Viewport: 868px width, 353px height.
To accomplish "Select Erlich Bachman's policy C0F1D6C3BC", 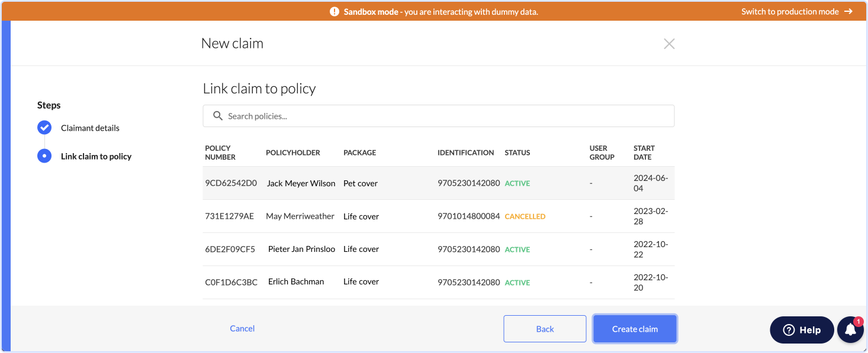I will [x=439, y=283].
